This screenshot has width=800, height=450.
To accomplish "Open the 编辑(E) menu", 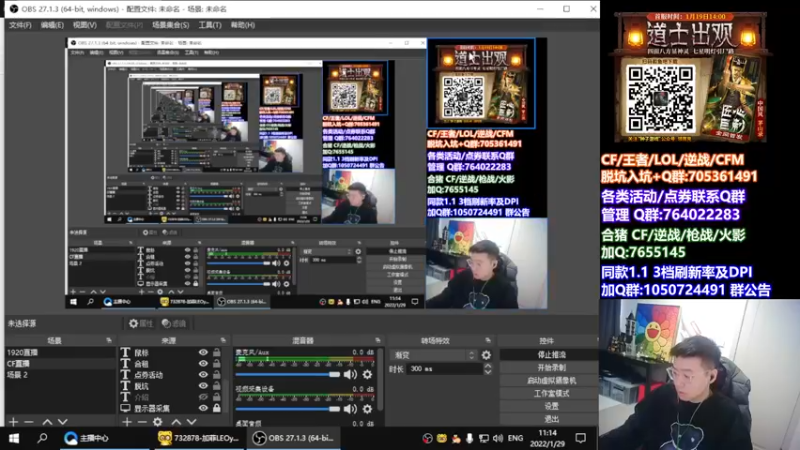I will tap(52, 25).
